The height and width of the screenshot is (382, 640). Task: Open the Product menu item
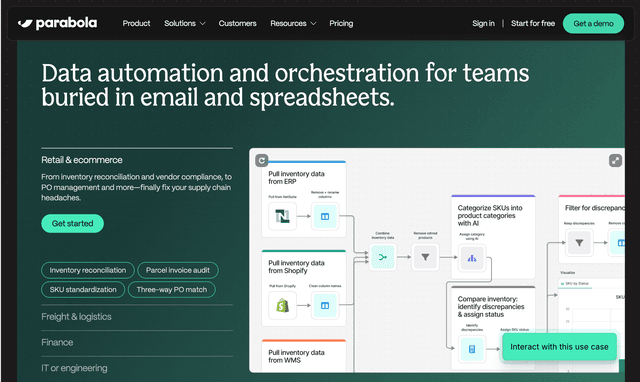click(136, 23)
